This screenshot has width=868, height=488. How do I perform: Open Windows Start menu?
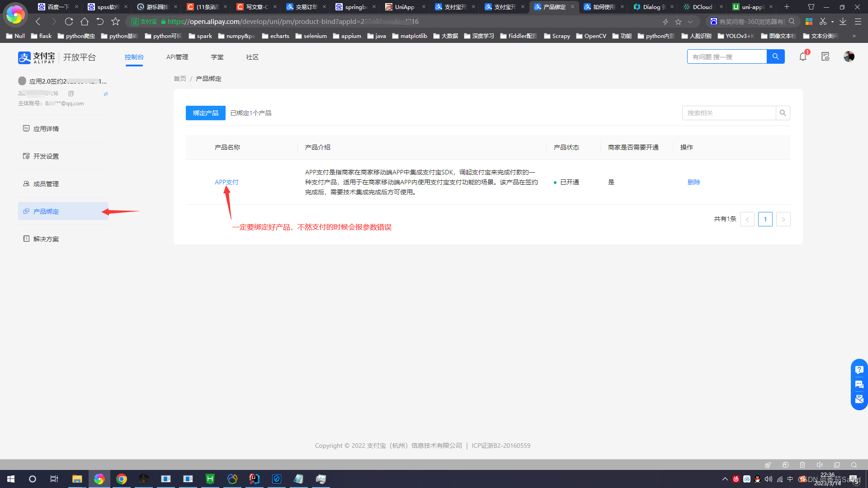click(11, 479)
